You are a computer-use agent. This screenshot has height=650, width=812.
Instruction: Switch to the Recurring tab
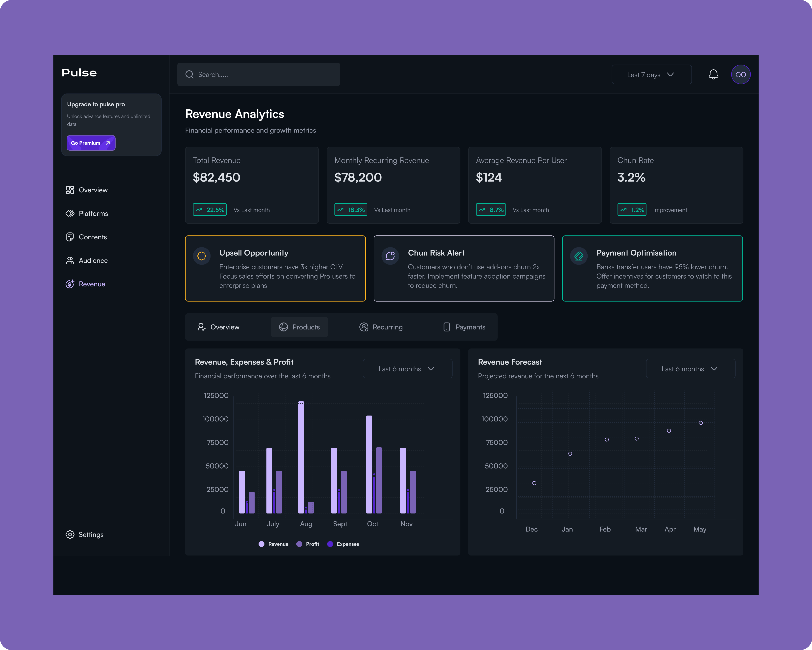pos(381,327)
